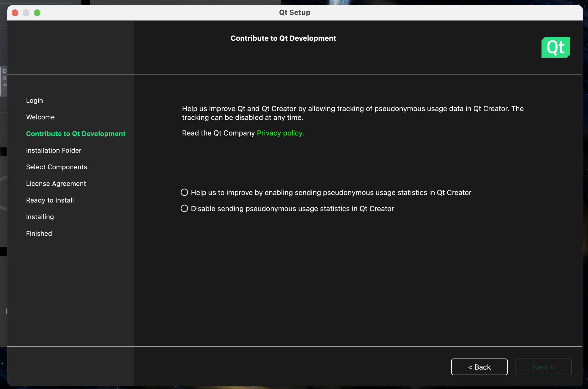Click the Next button
588x389 pixels.
(543, 367)
